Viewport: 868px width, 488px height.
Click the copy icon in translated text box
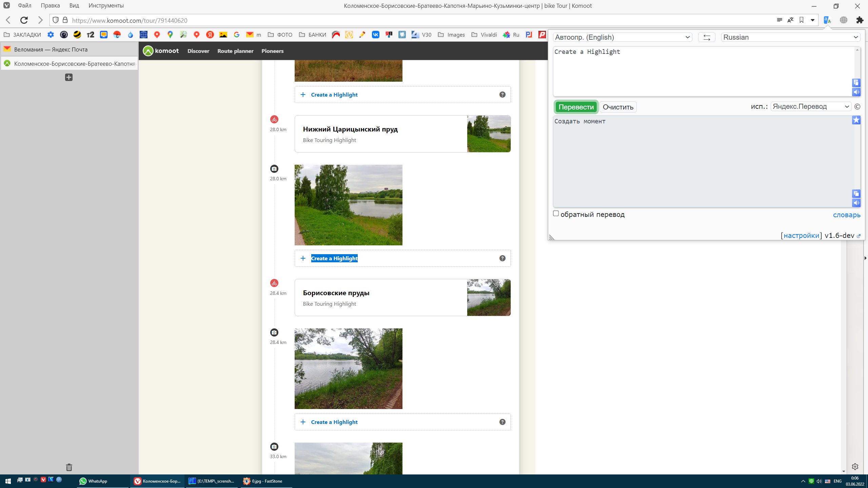pos(856,194)
